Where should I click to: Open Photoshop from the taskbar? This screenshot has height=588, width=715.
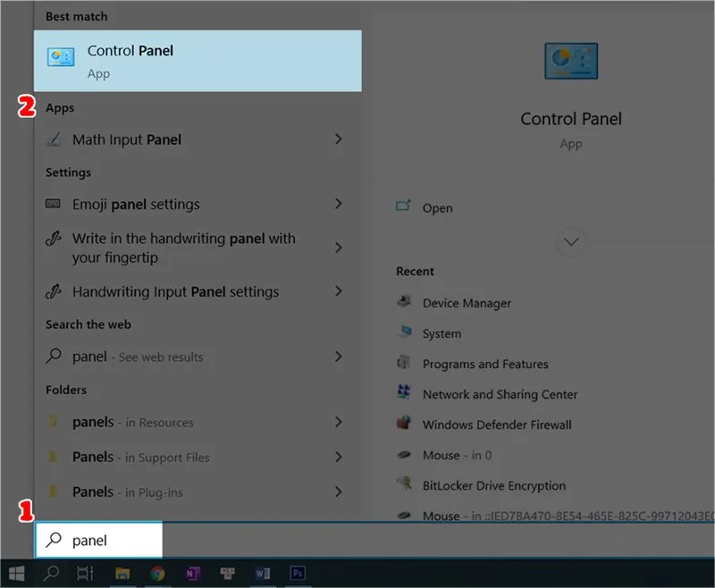pos(297,573)
